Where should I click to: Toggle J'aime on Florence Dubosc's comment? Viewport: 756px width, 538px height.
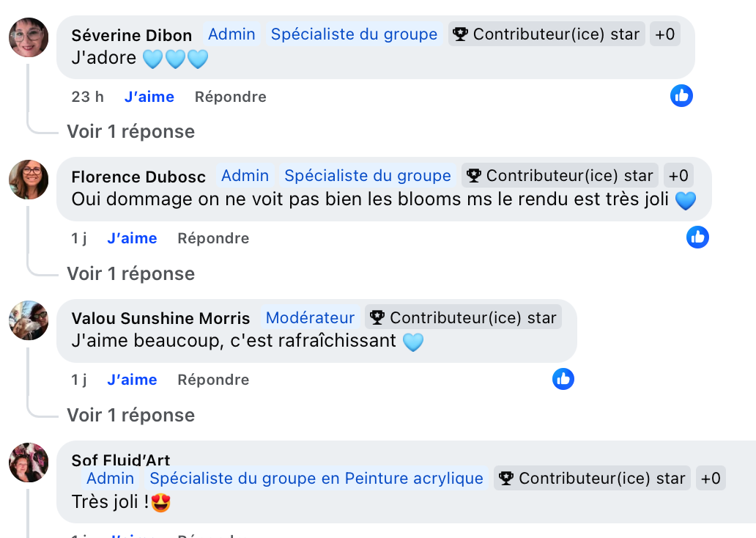pyautogui.click(x=132, y=238)
